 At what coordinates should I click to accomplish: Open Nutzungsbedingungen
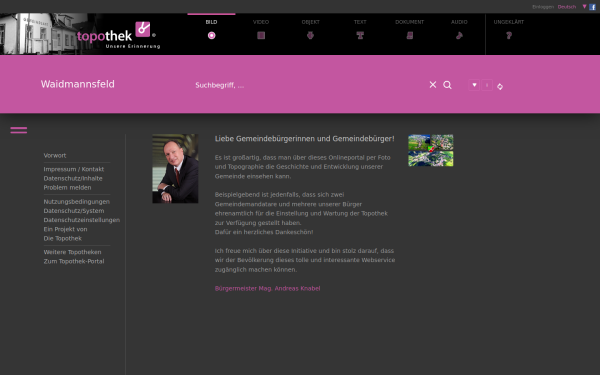[x=77, y=202]
